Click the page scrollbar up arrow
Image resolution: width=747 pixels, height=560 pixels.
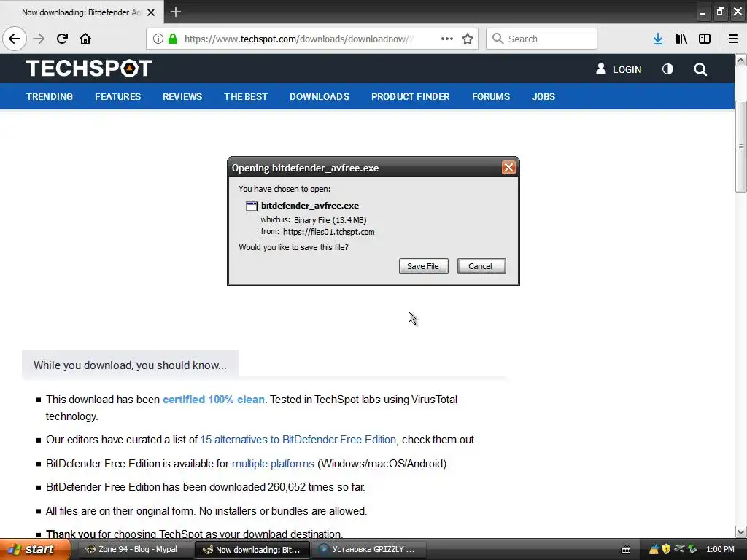pos(741,60)
